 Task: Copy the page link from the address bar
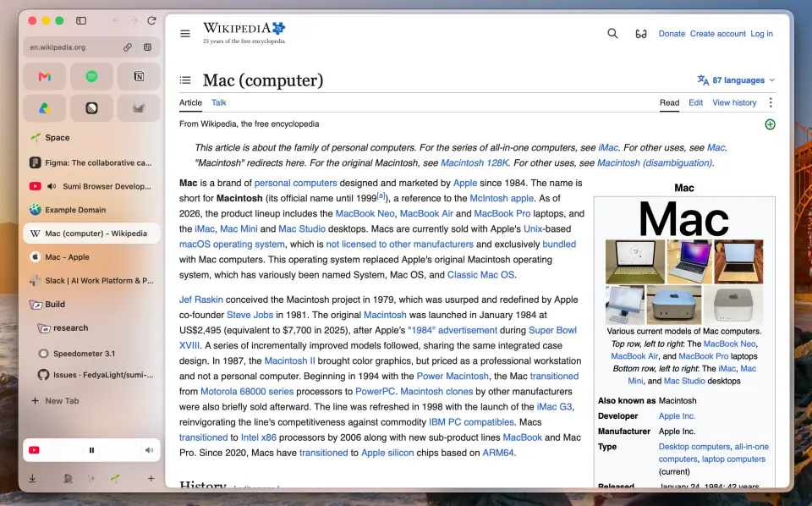click(x=128, y=47)
